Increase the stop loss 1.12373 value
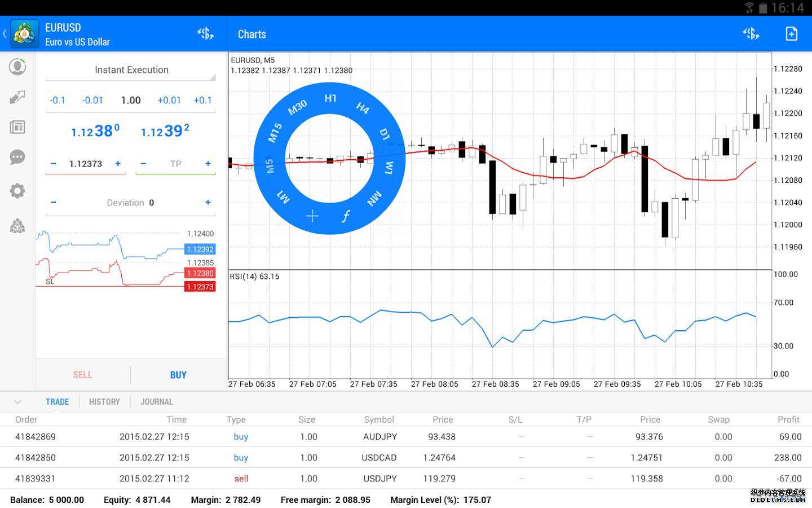This screenshot has width=812, height=508. (x=118, y=164)
